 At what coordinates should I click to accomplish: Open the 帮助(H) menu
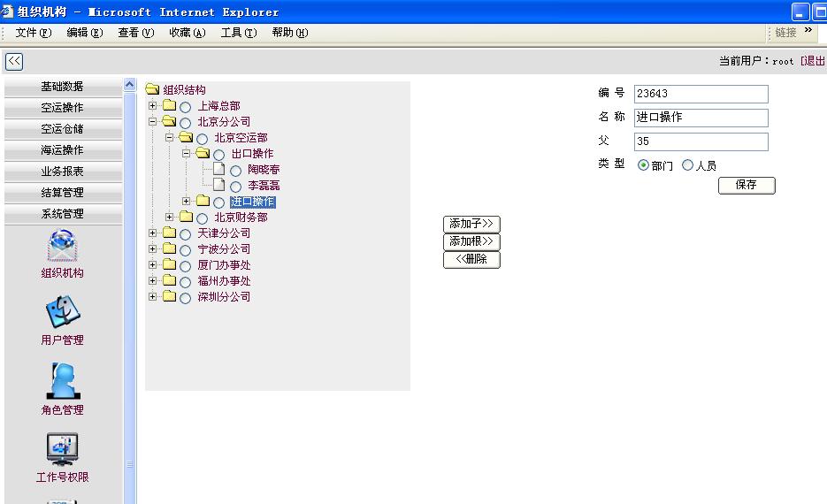(290, 33)
